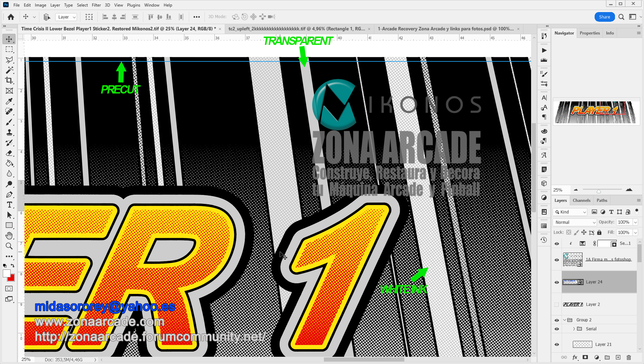Select the Magic Wand tool
The width and height of the screenshot is (644, 364).
[9, 70]
